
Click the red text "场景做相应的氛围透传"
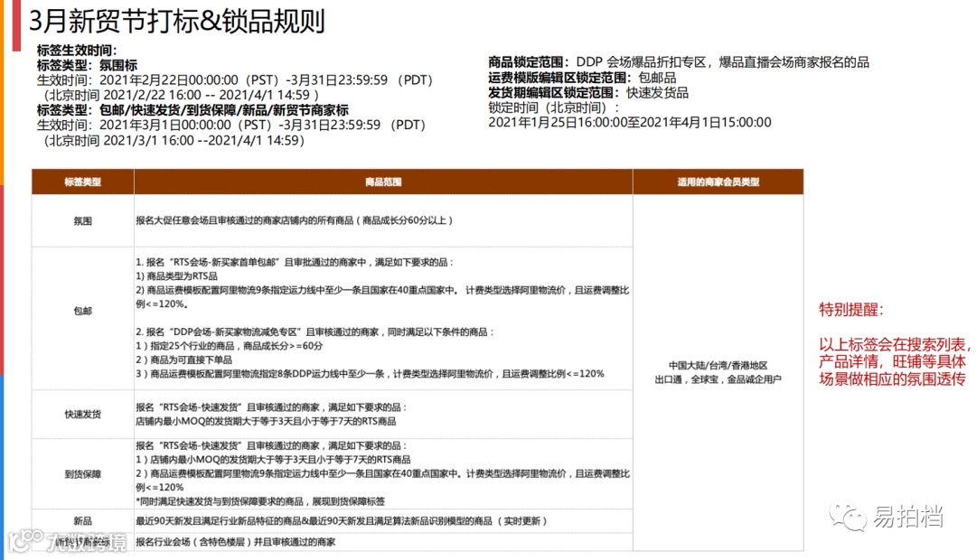click(892, 379)
